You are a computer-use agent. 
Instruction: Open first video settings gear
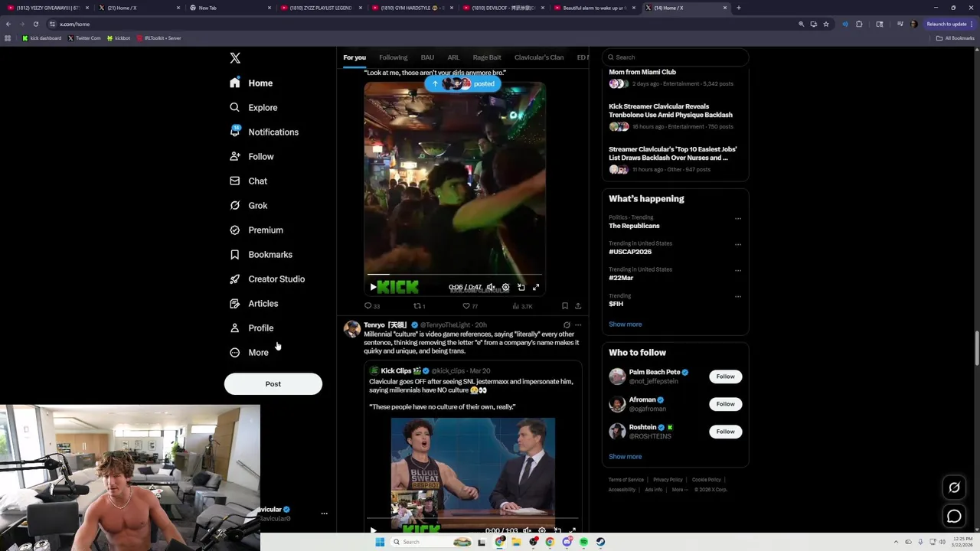(505, 287)
